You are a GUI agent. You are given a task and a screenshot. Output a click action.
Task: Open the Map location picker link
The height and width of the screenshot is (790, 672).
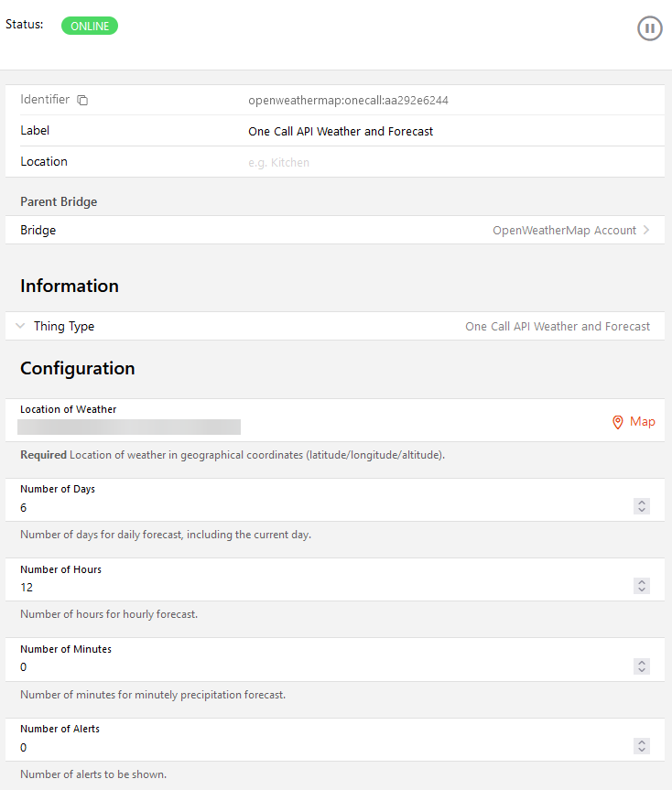point(642,422)
